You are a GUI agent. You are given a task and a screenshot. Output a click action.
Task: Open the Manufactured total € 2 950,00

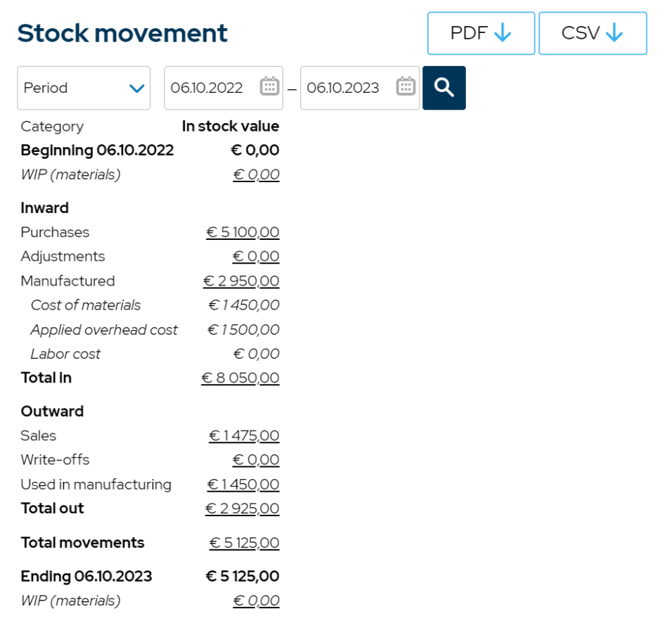(x=242, y=281)
